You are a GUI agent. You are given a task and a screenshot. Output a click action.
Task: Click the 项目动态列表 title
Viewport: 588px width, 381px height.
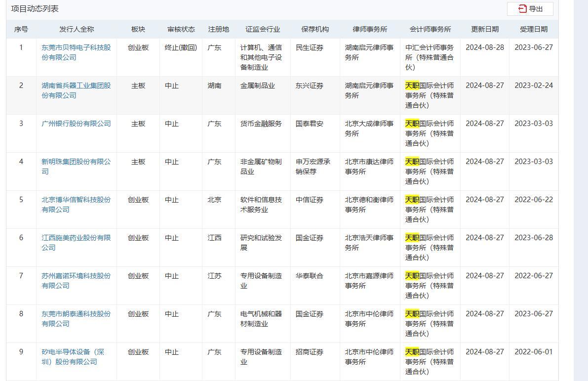[35, 8]
